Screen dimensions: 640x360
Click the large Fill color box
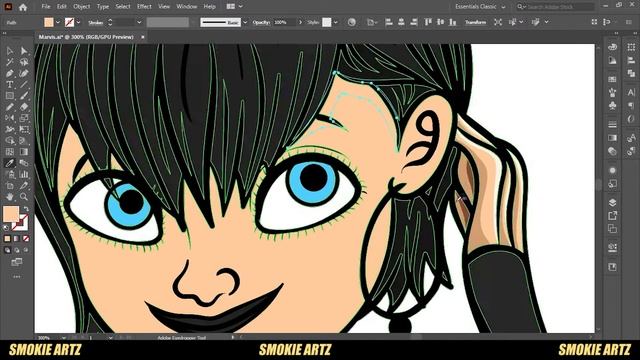coord(11,214)
